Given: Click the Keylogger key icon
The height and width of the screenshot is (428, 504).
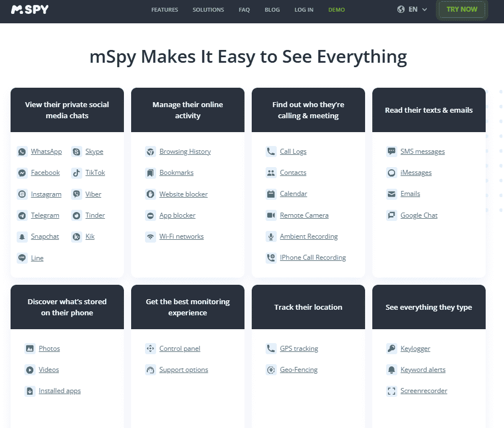Looking at the screenshot, I should (392, 349).
